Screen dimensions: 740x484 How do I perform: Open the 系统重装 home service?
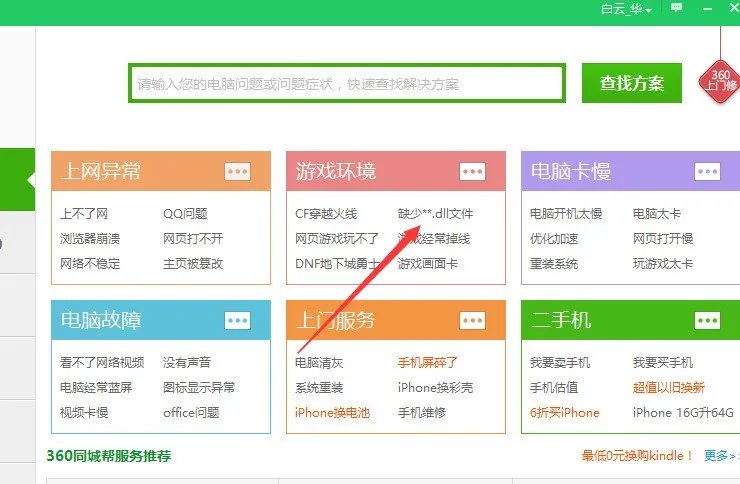319,388
